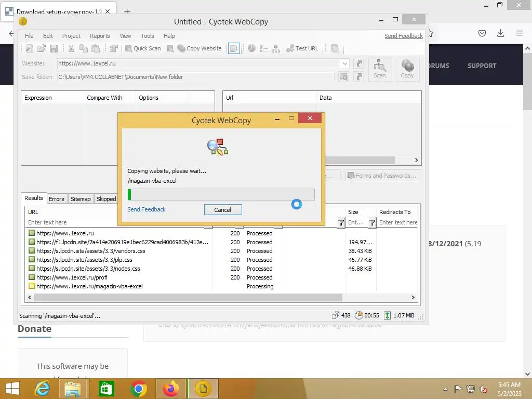
Task: Click the list view toolbar icon
Action: [x=263, y=48]
